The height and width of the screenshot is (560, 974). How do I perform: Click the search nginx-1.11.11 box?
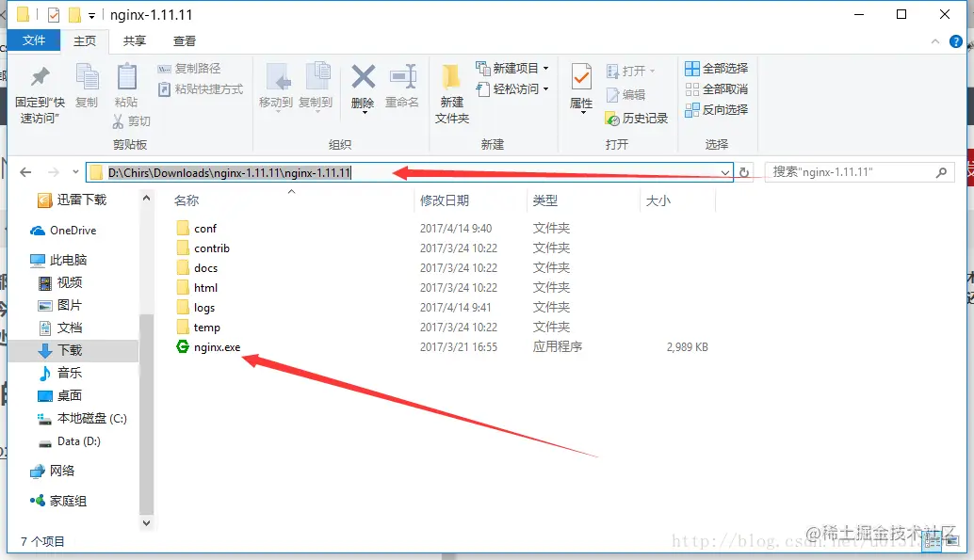(x=860, y=172)
